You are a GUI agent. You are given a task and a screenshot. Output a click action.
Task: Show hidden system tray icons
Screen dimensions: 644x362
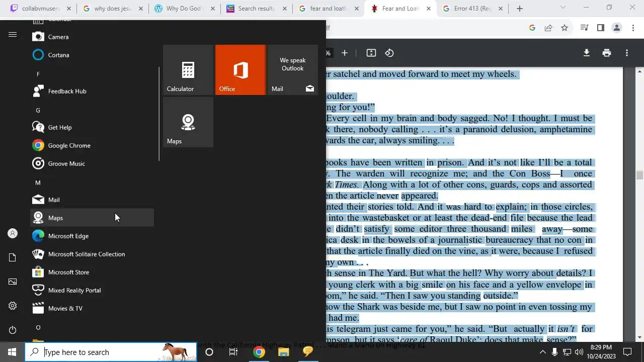click(542, 352)
